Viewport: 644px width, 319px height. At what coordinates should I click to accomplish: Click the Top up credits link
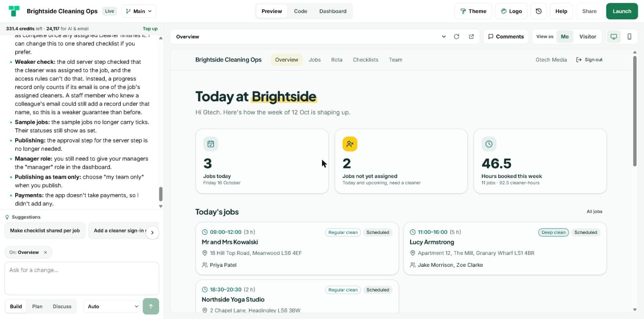point(150,29)
